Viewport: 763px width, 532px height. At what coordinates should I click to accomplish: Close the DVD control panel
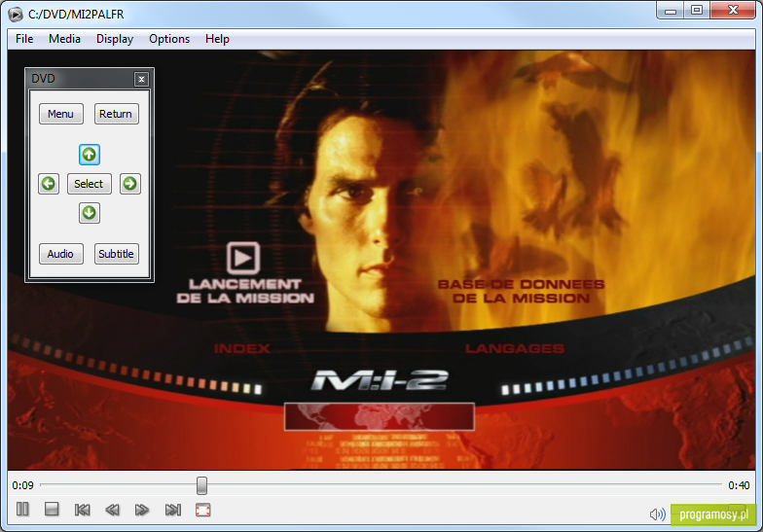[141, 79]
